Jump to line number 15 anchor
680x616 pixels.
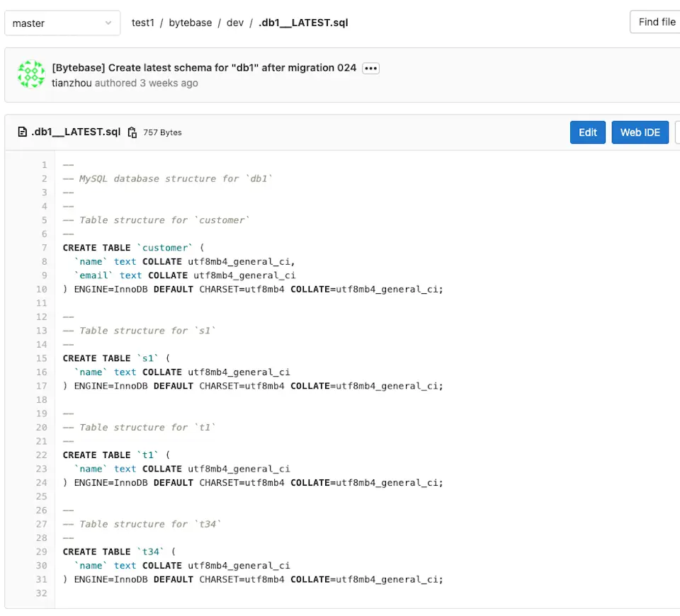click(42, 358)
